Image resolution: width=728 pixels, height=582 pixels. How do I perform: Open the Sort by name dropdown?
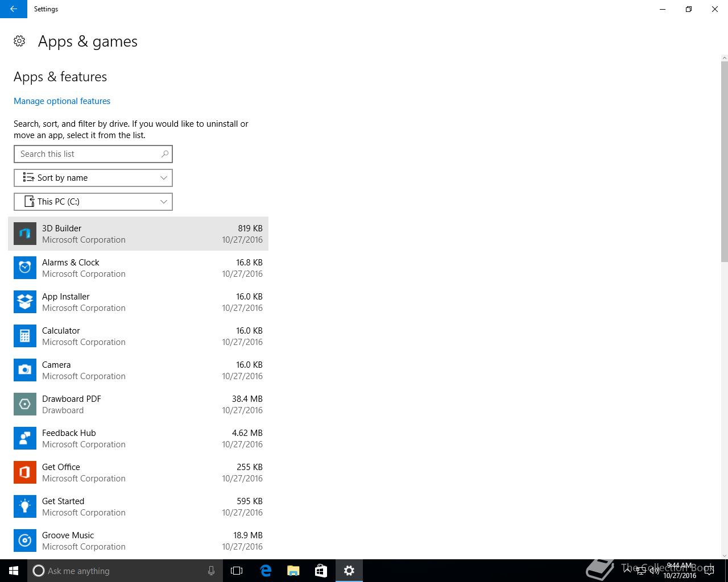[93, 178]
